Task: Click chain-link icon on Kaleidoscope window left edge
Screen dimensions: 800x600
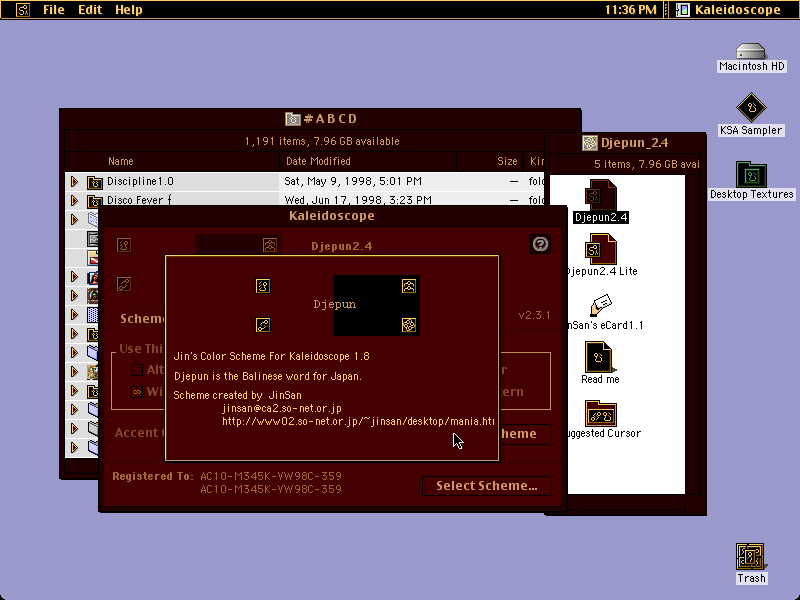Action: [123, 284]
